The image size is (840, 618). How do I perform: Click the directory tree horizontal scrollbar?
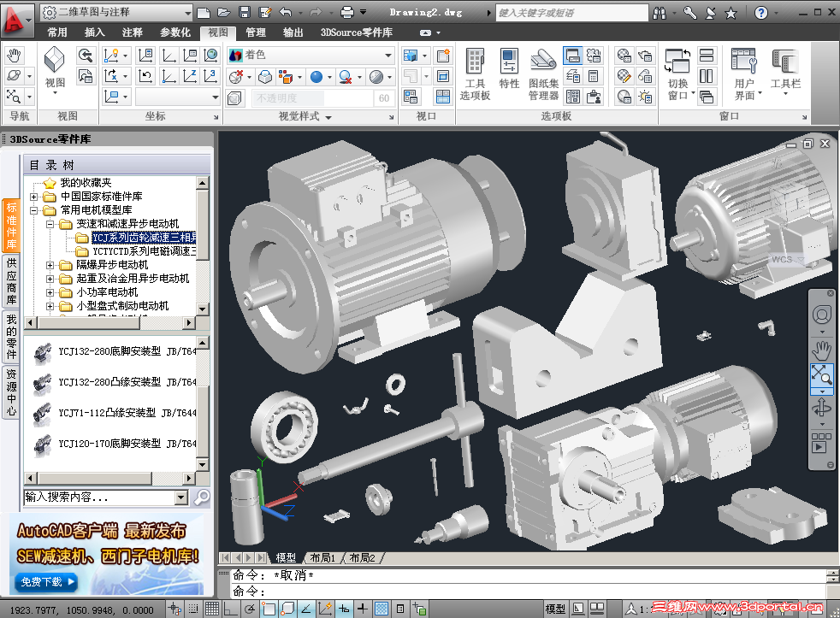[109, 322]
